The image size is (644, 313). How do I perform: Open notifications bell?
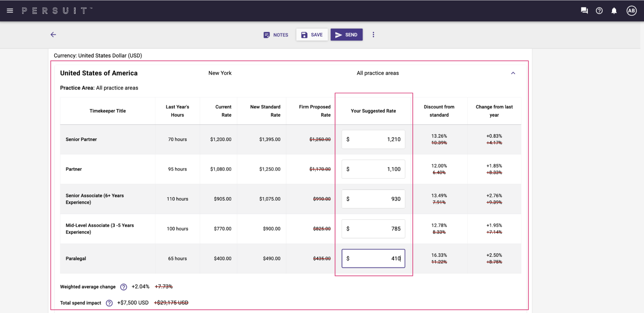[x=614, y=11]
